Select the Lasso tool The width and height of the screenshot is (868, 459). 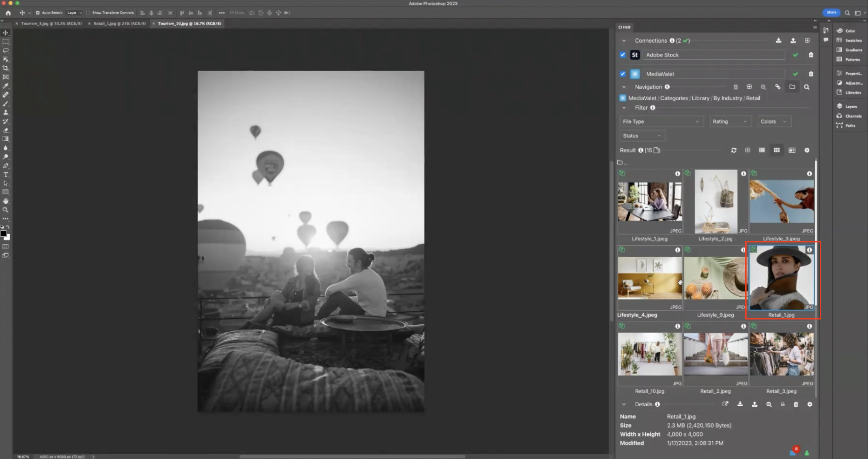tap(6, 50)
